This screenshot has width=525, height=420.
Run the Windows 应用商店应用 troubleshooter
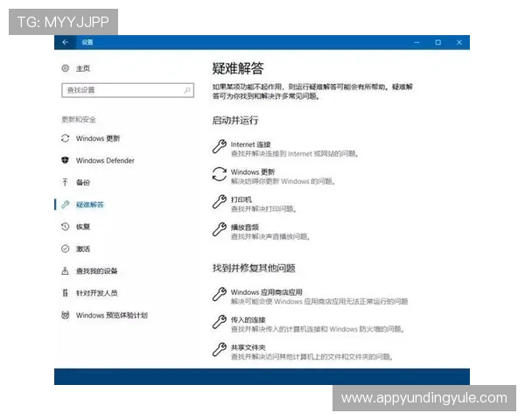click(267, 292)
